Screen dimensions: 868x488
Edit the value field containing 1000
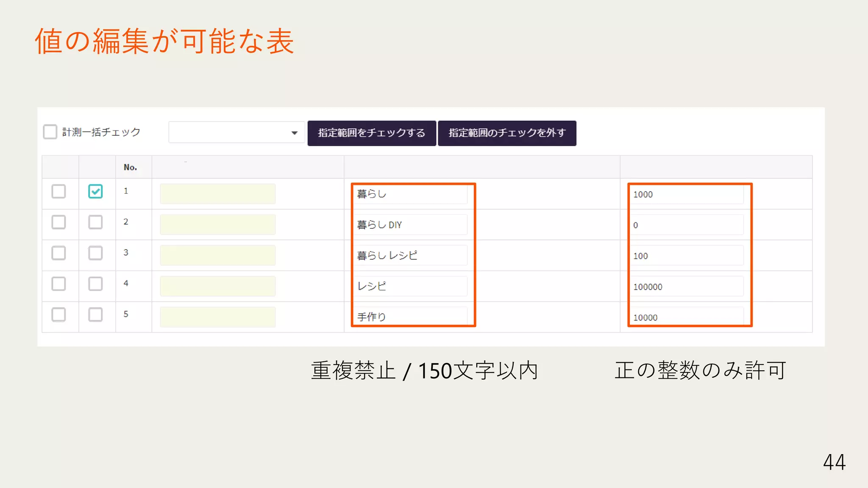click(687, 194)
